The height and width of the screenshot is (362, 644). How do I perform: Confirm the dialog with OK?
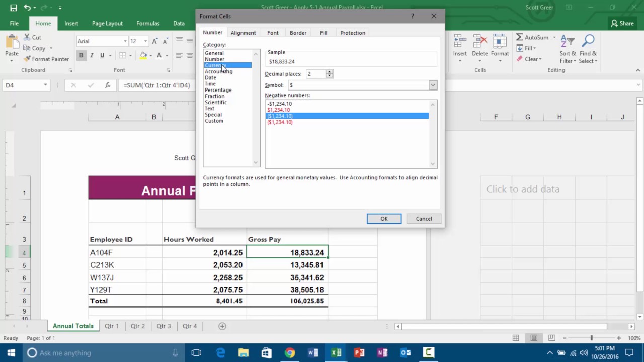tap(384, 219)
